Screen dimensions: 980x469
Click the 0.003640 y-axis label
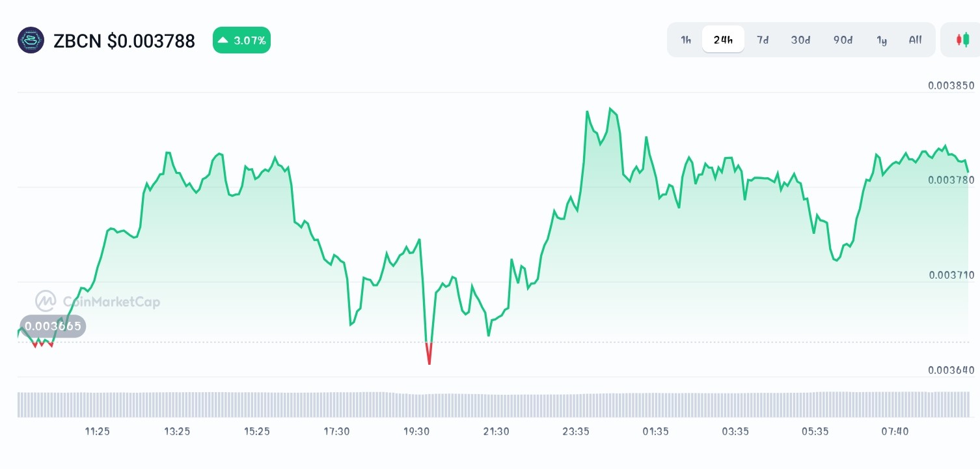click(x=951, y=370)
